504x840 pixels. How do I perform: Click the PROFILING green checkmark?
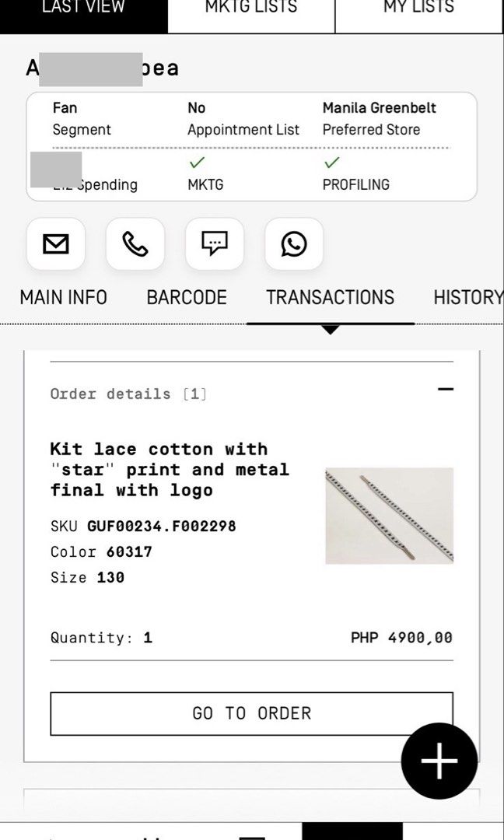point(332,162)
